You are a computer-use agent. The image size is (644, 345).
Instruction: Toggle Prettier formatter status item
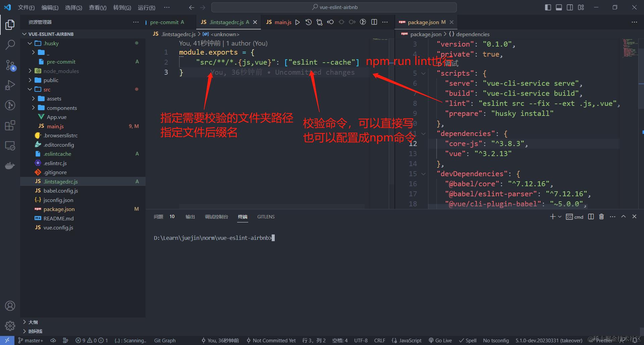pos(602,340)
